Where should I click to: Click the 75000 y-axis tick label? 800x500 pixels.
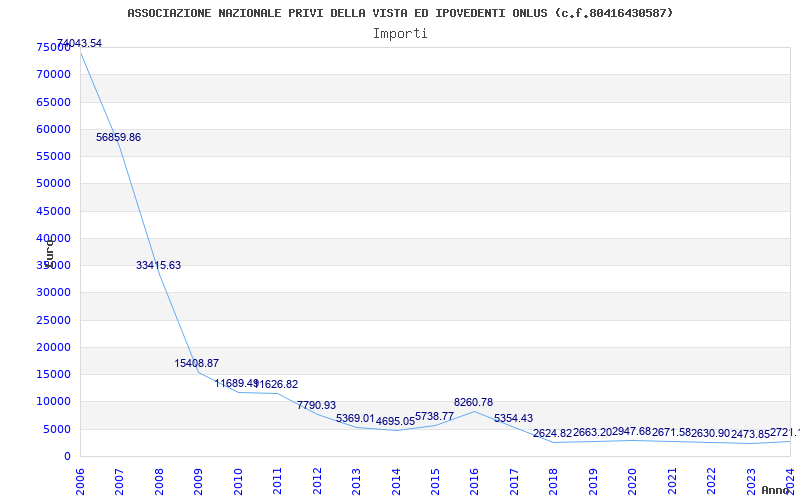(x=52, y=48)
